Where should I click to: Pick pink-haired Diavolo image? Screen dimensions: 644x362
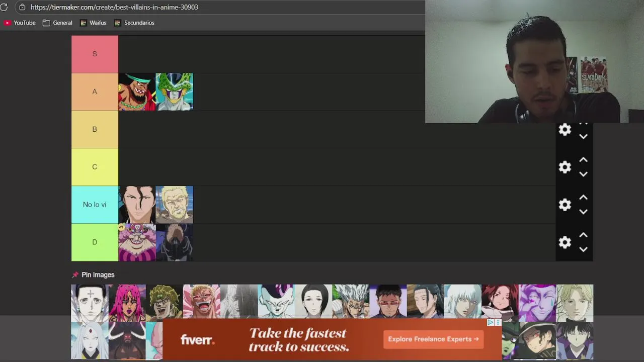click(x=127, y=303)
